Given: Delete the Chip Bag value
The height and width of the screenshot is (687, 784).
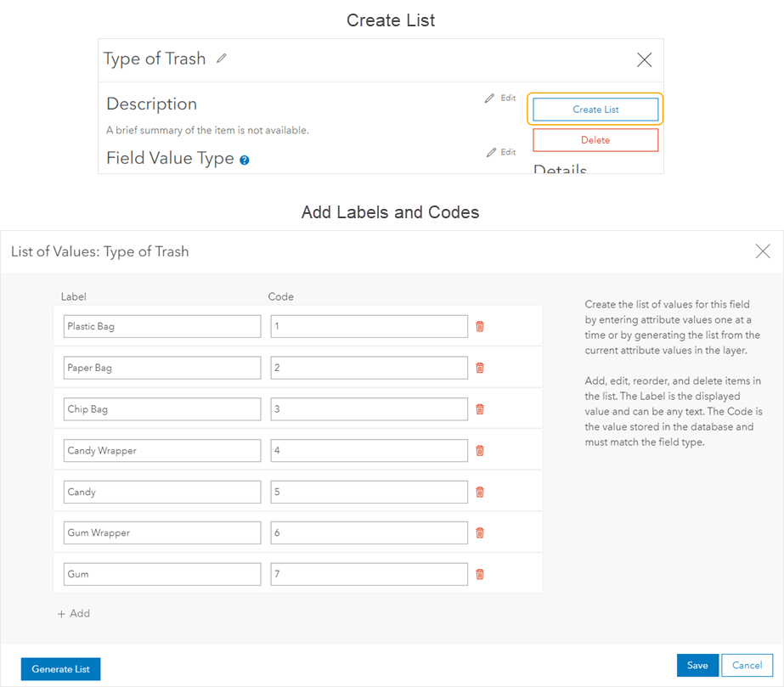Looking at the screenshot, I should [480, 408].
